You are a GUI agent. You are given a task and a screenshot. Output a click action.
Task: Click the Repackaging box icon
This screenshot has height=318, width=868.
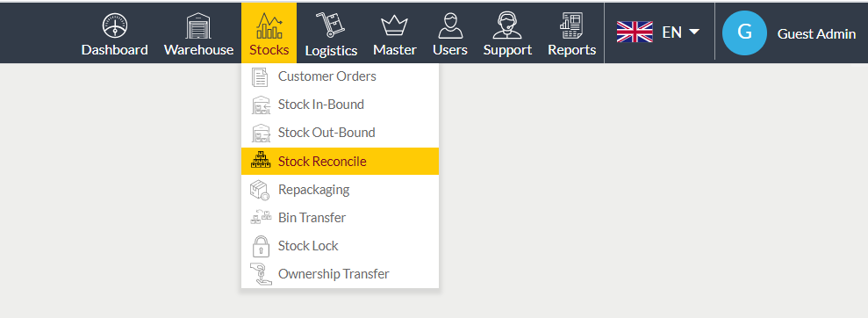pos(260,190)
